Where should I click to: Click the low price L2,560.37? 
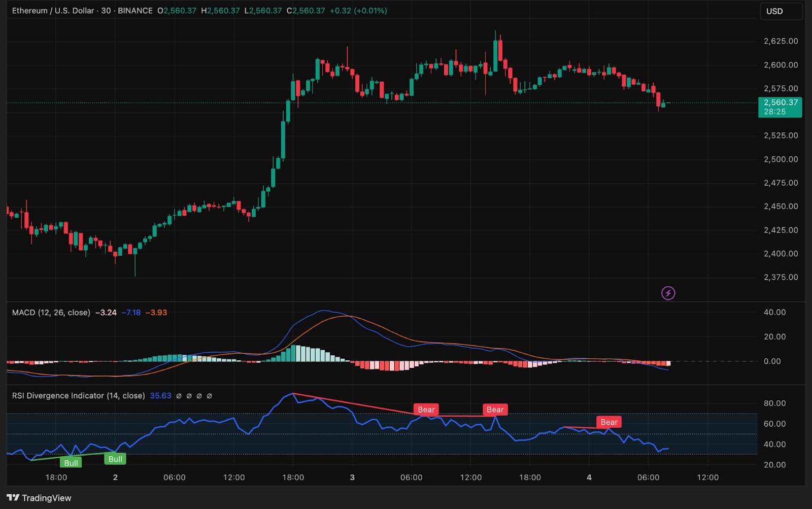263,11
